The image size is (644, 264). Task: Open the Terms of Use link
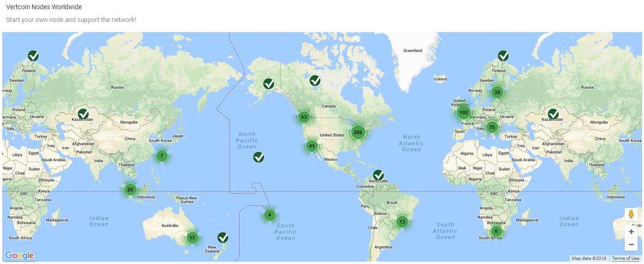coord(625,258)
